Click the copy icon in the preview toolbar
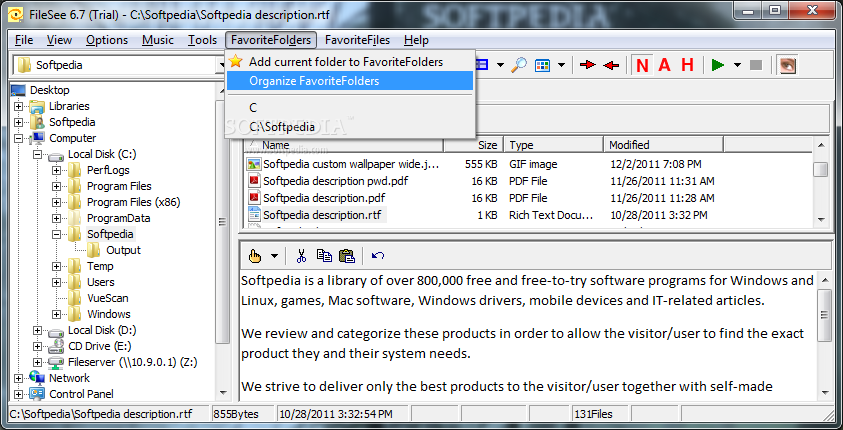The height and width of the screenshot is (430, 843). [324, 256]
